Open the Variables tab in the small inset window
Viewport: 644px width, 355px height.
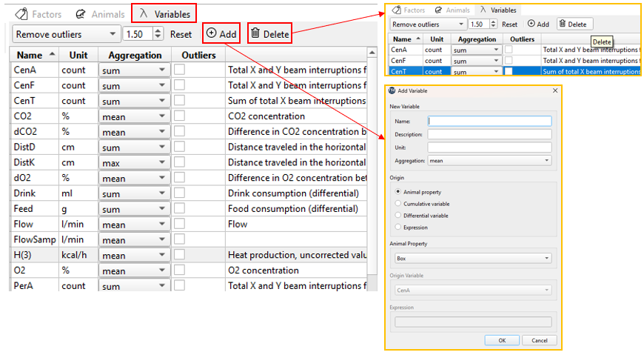498,10
